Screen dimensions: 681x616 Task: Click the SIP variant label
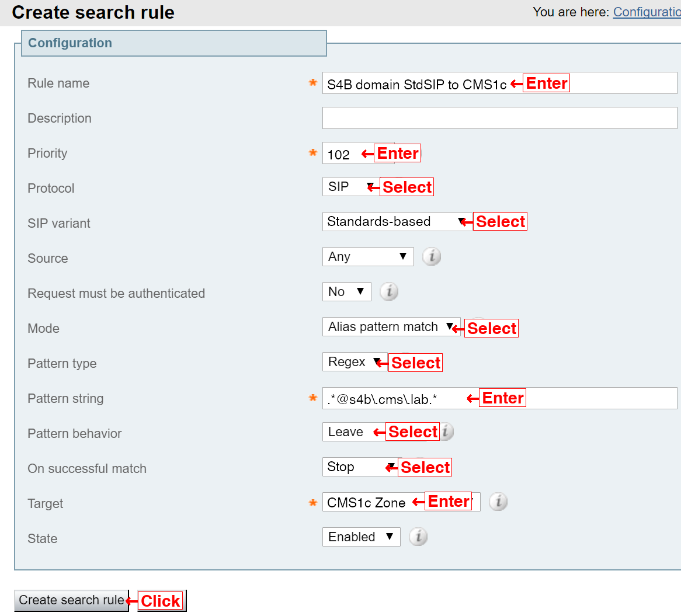tap(59, 224)
